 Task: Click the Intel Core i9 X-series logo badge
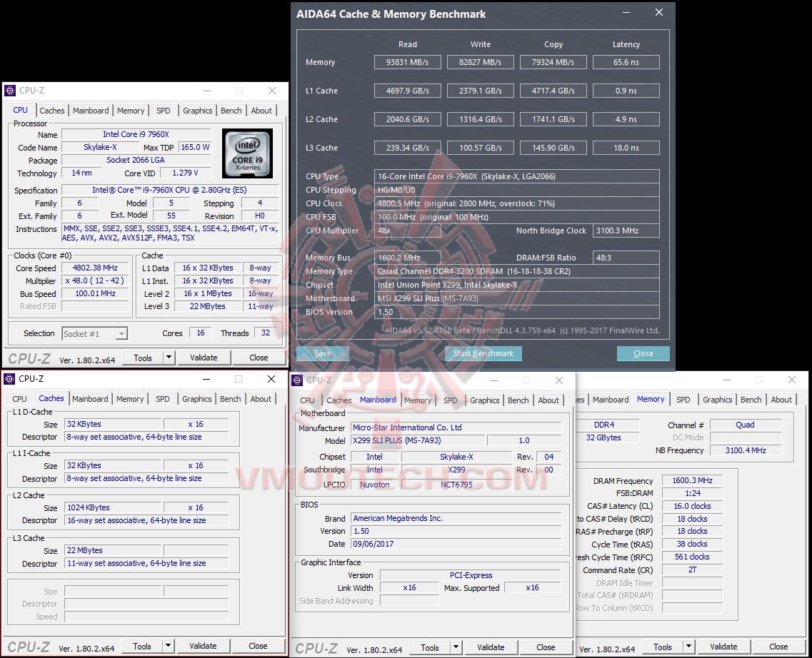(247, 153)
